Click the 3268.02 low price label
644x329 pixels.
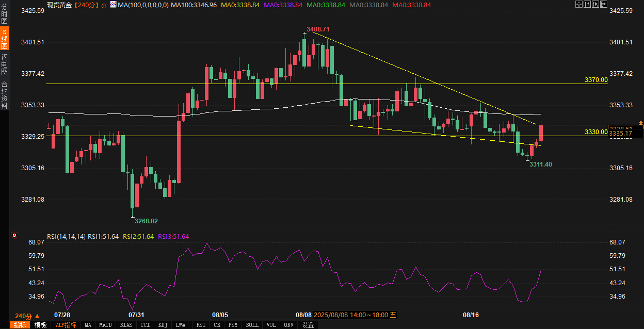[146, 221]
